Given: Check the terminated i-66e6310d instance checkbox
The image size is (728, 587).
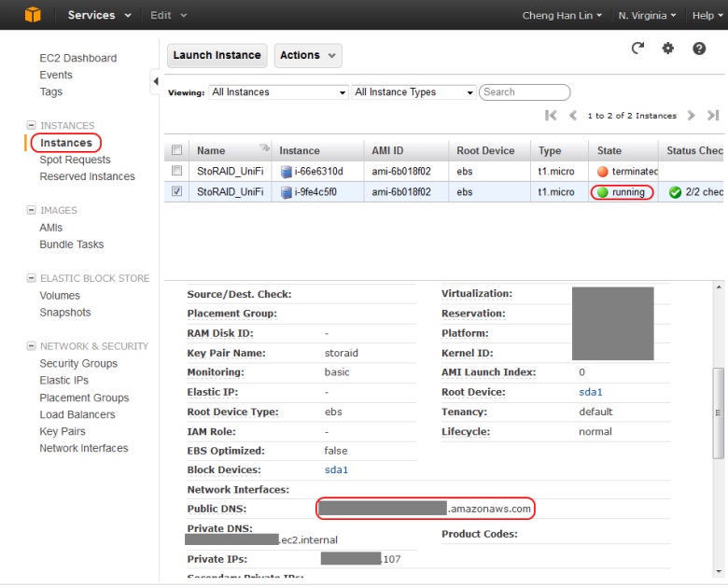Looking at the screenshot, I should 177,171.
